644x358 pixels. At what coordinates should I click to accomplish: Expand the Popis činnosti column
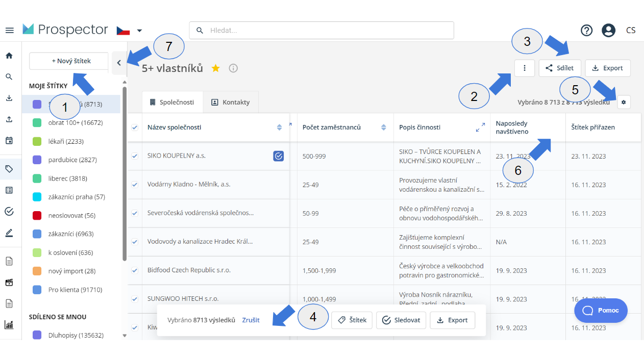tap(480, 127)
